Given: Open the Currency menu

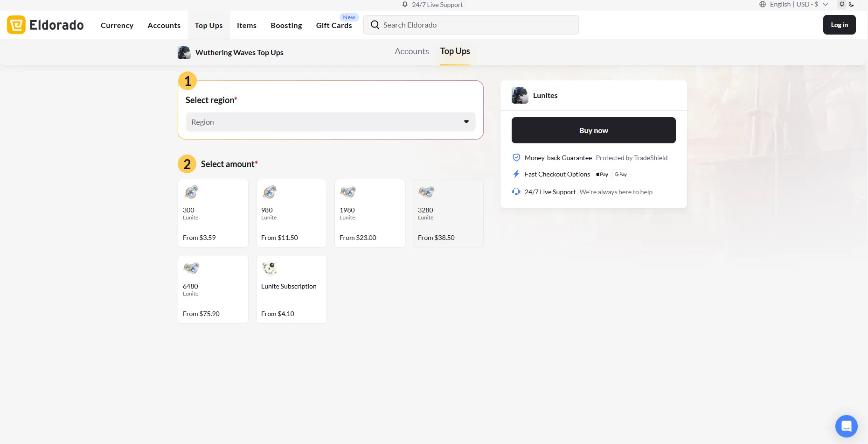Looking at the screenshot, I should (x=117, y=25).
